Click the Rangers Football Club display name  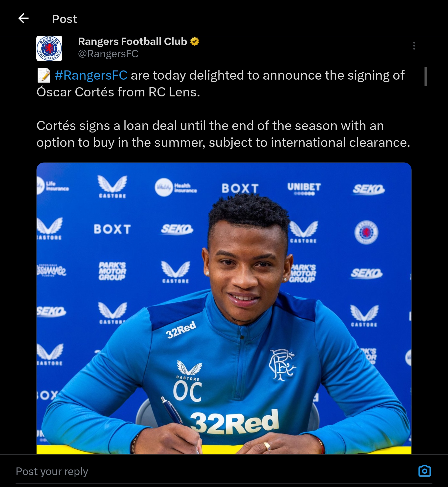(133, 42)
